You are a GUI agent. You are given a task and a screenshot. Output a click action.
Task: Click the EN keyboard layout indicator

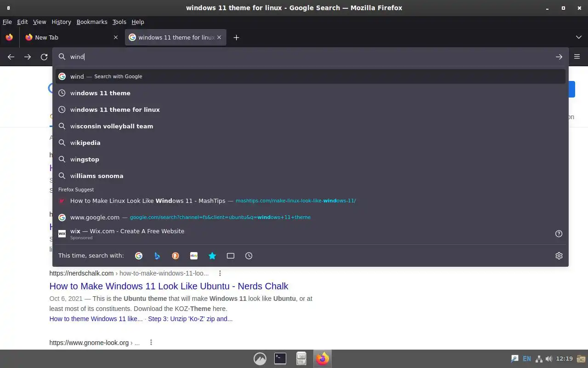tap(527, 359)
